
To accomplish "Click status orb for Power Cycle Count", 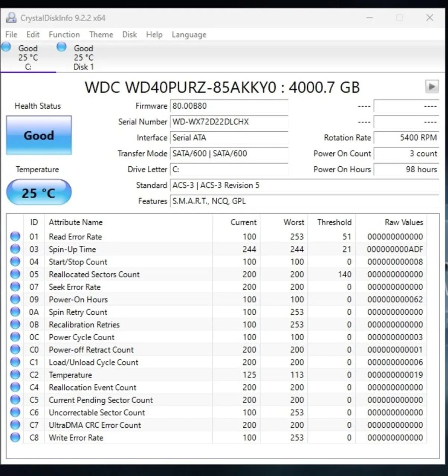I will 15,337.
